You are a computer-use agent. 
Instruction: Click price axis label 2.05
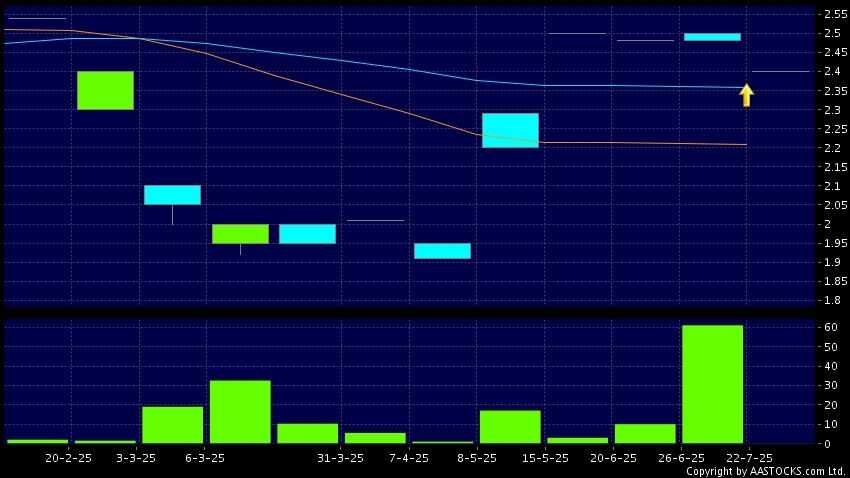(x=835, y=205)
